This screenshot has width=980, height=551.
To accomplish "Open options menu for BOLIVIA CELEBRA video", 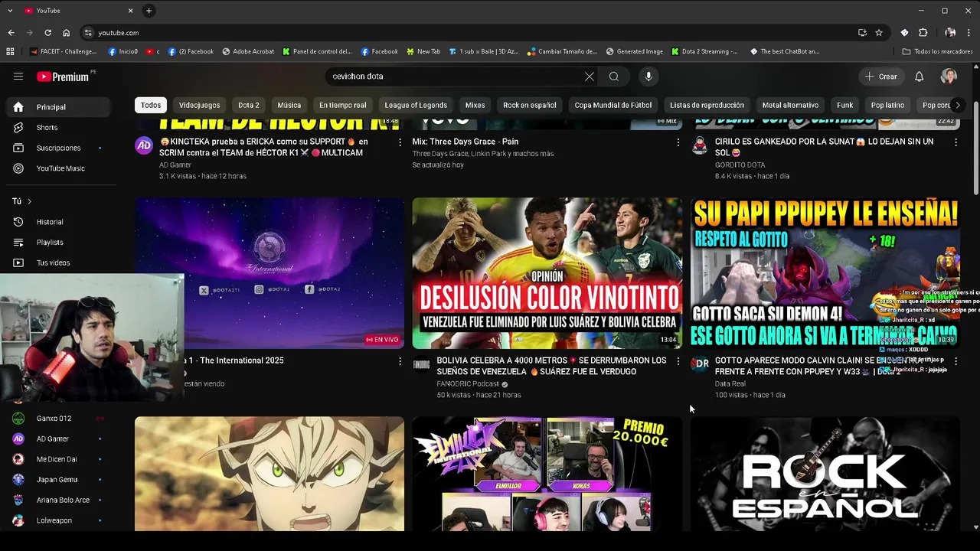I will [678, 361].
